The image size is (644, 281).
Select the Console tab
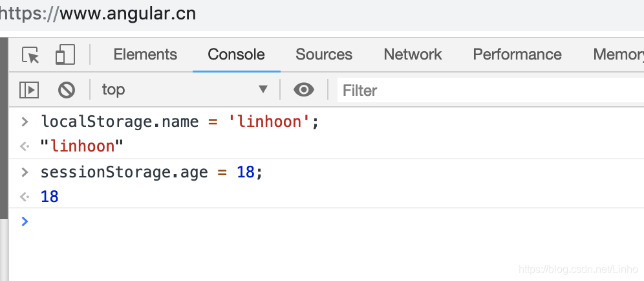click(x=236, y=54)
